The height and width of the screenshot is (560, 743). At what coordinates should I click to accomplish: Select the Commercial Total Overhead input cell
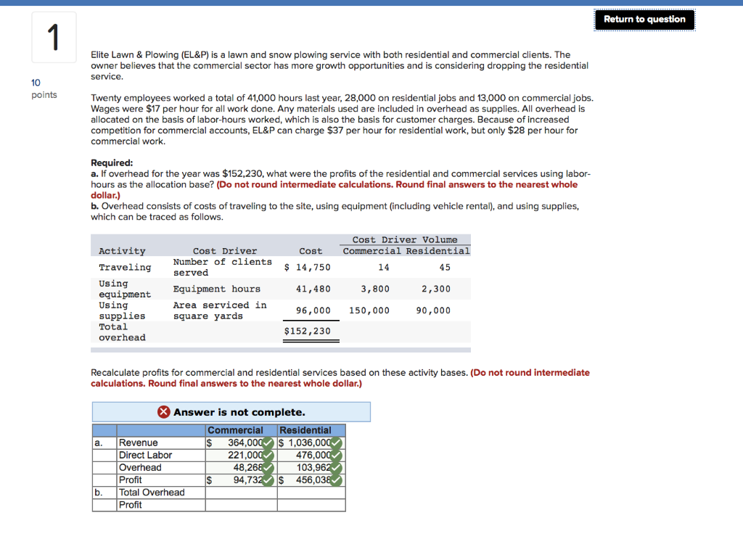[241, 493]
